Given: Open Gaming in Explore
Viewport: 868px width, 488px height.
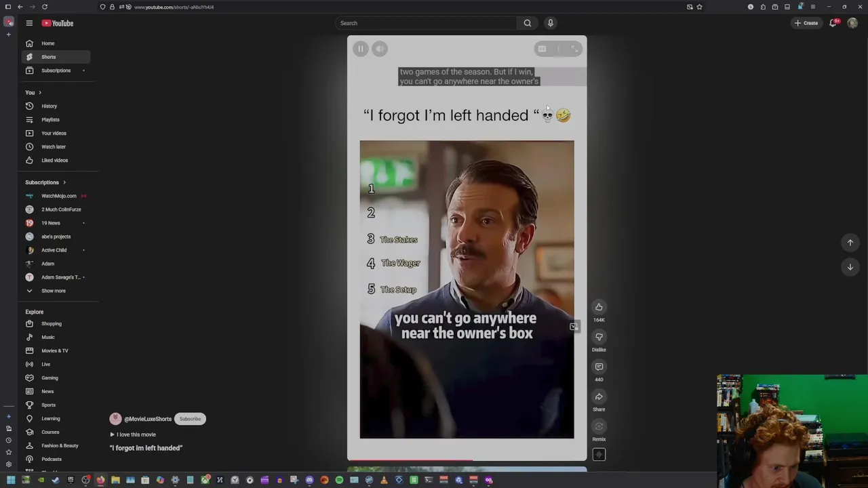Looking at the screenshot, I should pyautogui.click(x=56, y=378).
